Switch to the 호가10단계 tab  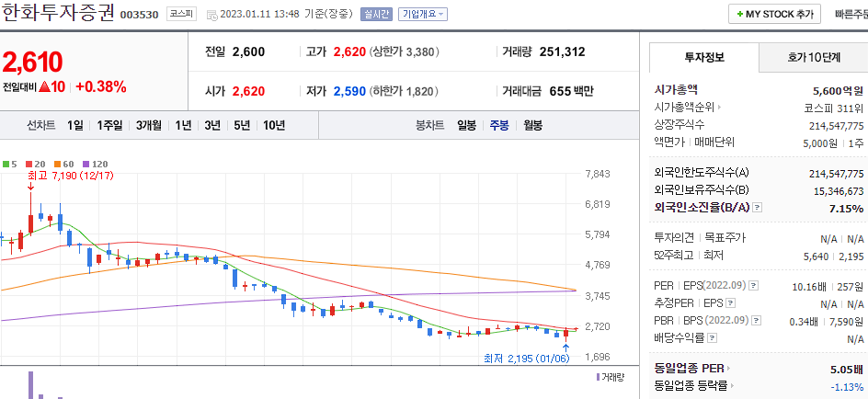[813, 57]
